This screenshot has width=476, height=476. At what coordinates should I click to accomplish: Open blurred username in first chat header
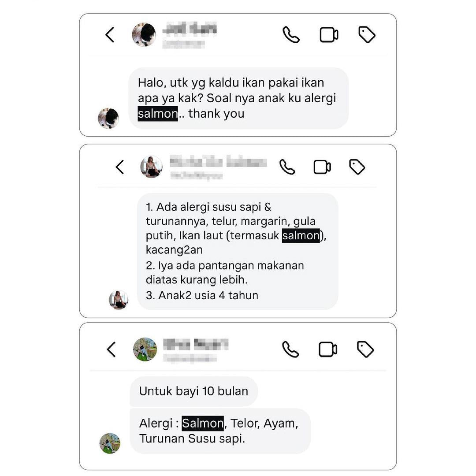click(190, 29)
